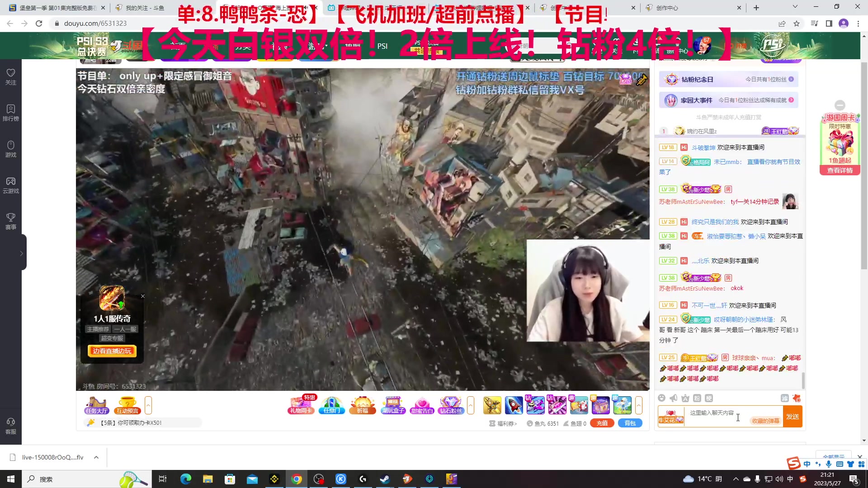The width and height of the screenshot is (868, 488).
Task: Expand the left sidebar arrow handle
Action: click(22, 253)
